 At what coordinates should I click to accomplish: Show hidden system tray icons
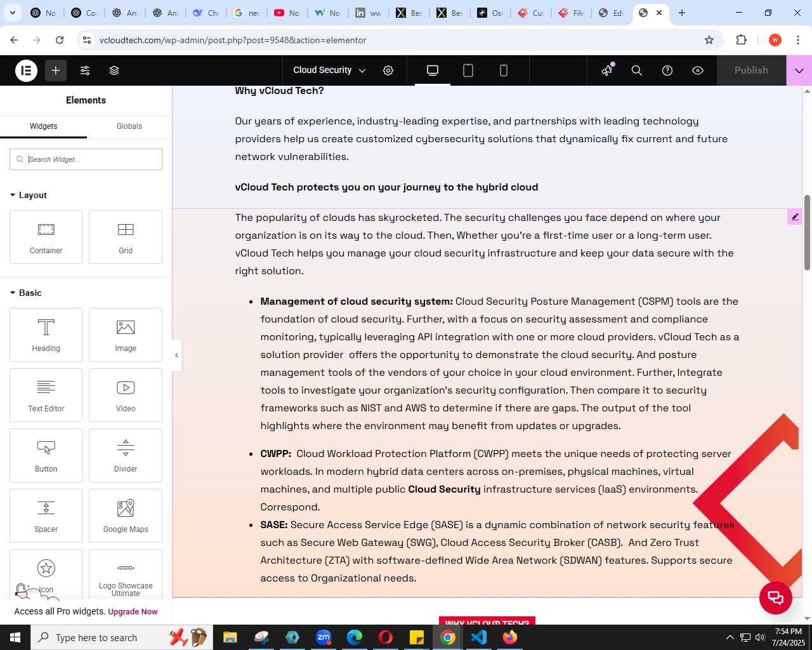point(730,637)
